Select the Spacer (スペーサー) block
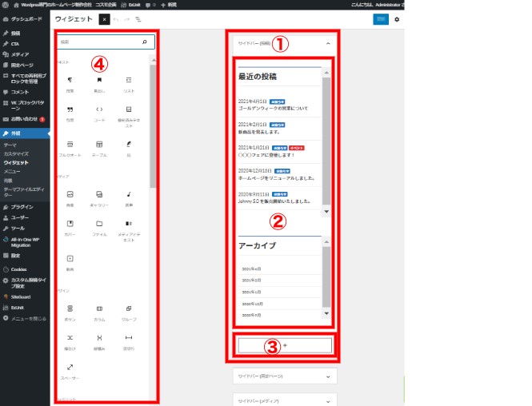Image resolution: width=532 pixels, height=406 pixels. [x=70, y=370]
